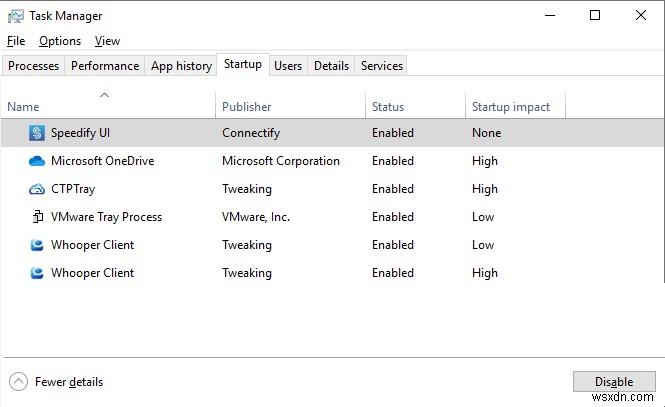Switch to the Processes tab
Viewport: 665px width, 407px height.
point(34,66)
